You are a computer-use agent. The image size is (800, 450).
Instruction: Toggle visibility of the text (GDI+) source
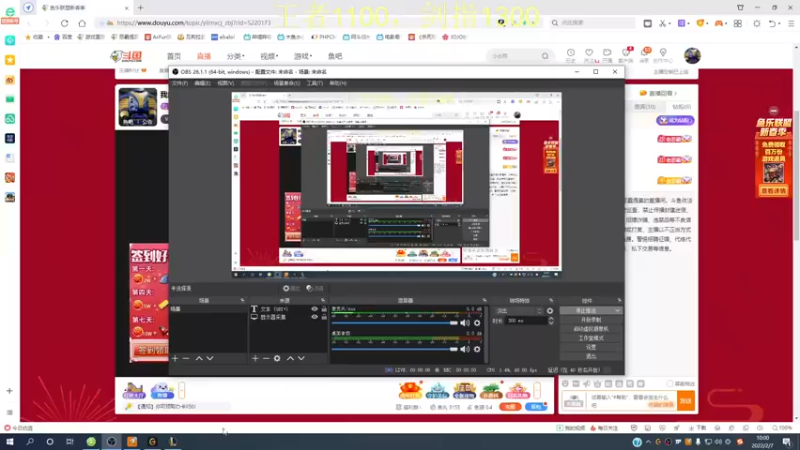[314, 309]
